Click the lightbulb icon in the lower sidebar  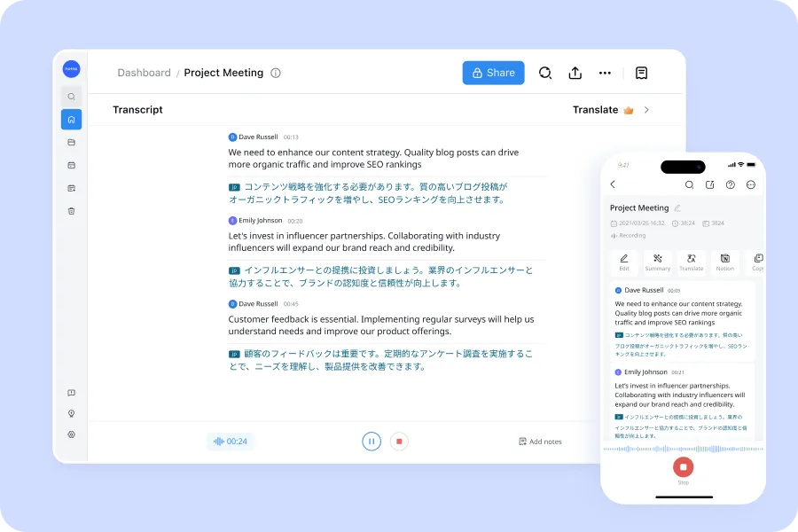click(x=71, y=413)
